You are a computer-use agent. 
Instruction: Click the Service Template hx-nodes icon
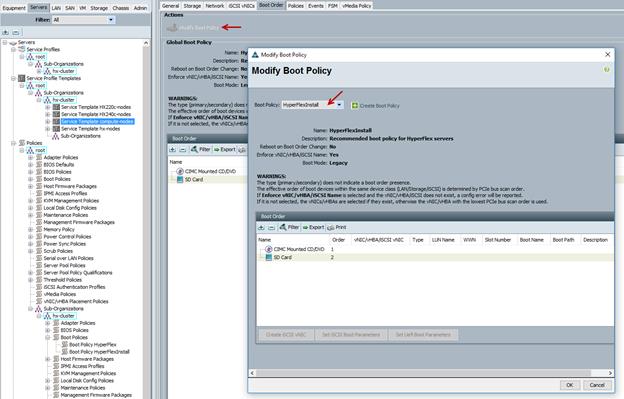pyautogui.click(x=56, y=128)
